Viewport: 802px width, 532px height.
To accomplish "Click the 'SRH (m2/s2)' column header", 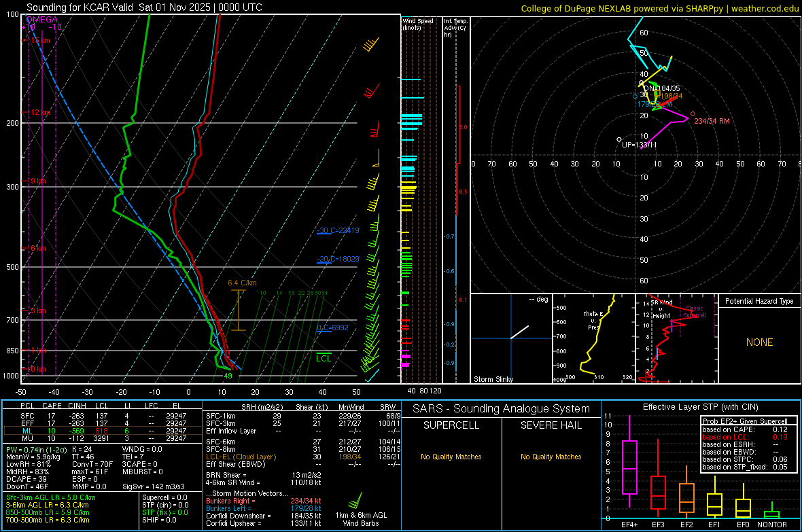I will click(262, 407).
